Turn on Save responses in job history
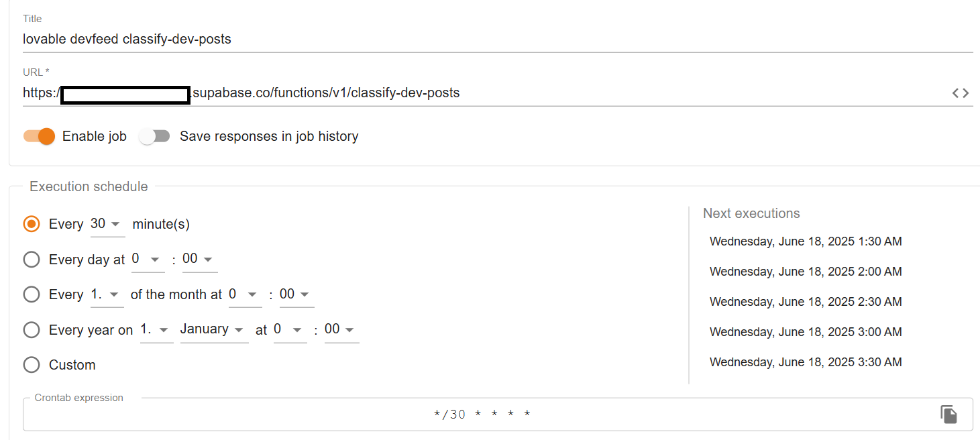 pos(154,136)
